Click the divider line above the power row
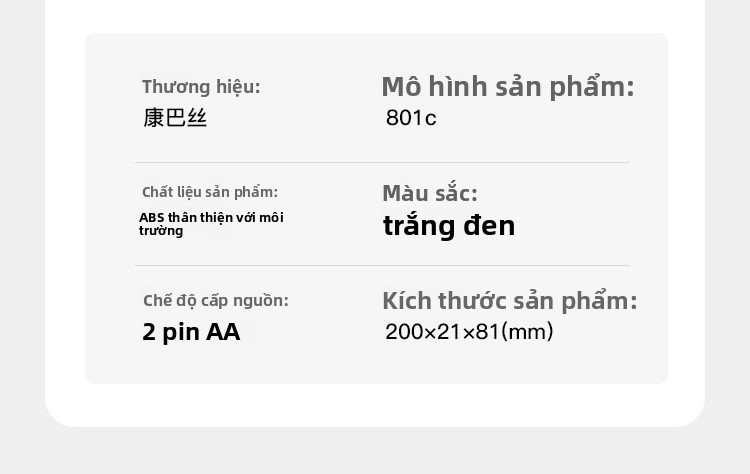750x474 pixels. (x=382, y=265)
